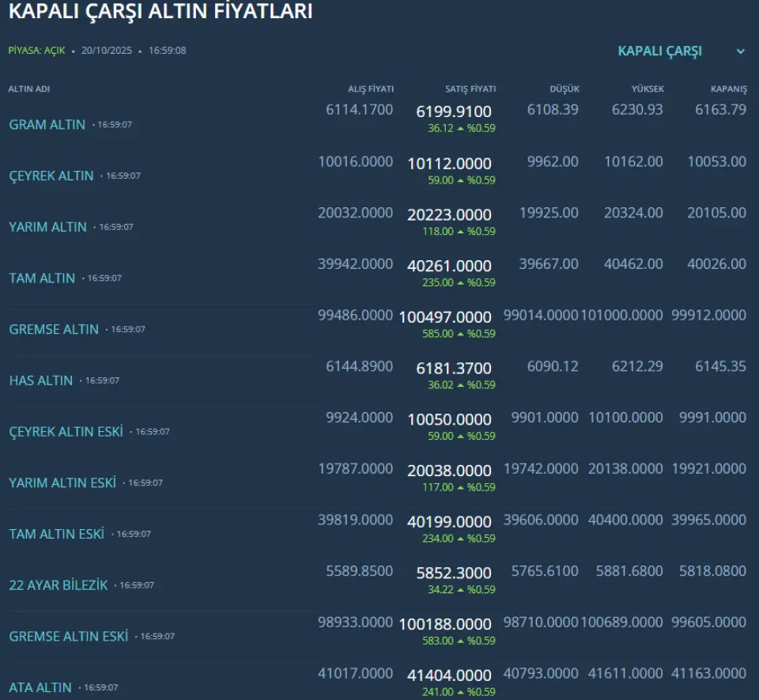The image size is (759, 700).
Task: Click the ATA ALTIN sell price 41404.0000
Action: click(450, 675)
